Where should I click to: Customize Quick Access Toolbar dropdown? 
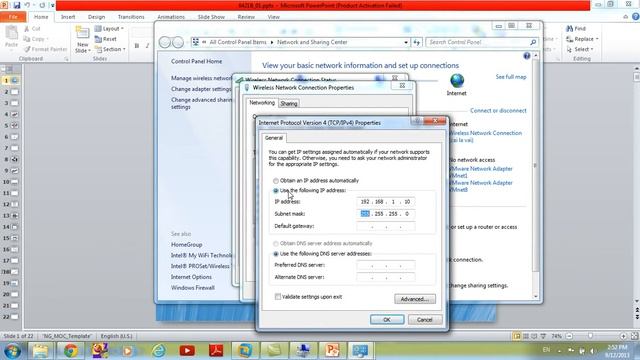coord(53,5)
